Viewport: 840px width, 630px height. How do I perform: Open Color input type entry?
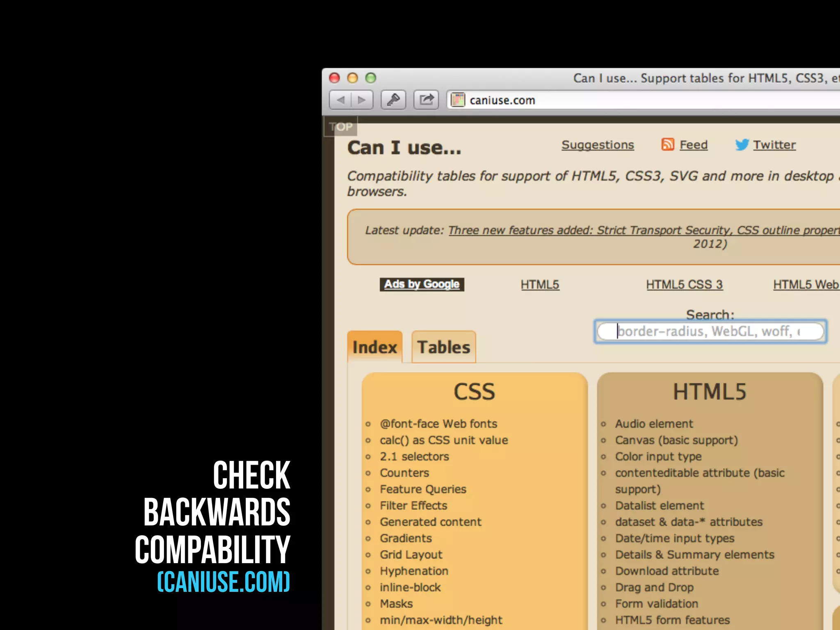coord(658,457)
